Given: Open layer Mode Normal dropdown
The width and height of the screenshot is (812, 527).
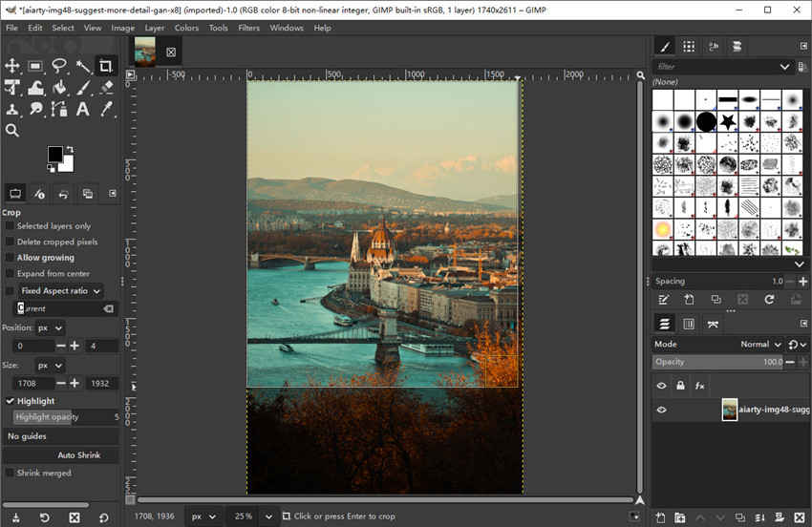Looking at the screenshot, I should pos(760,345).
